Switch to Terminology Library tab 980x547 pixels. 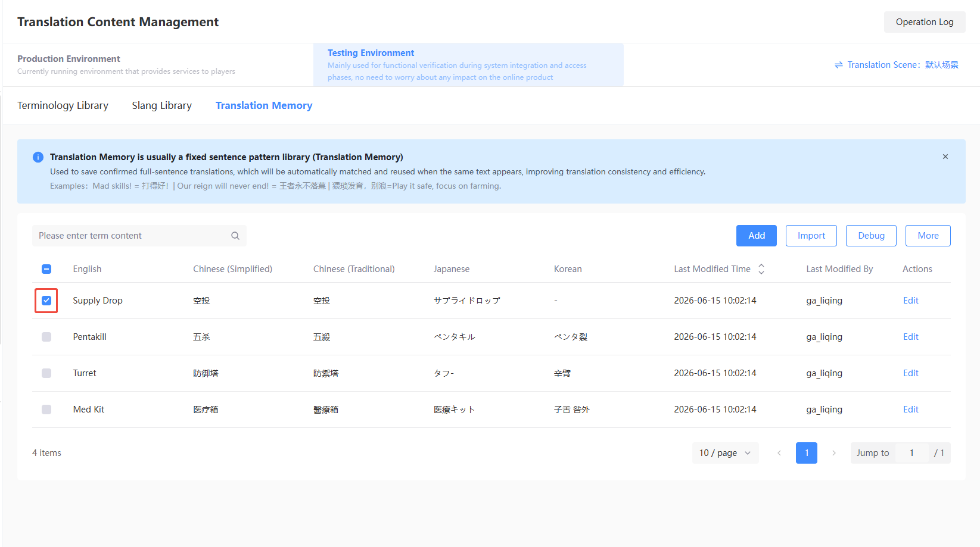point(63,105)
